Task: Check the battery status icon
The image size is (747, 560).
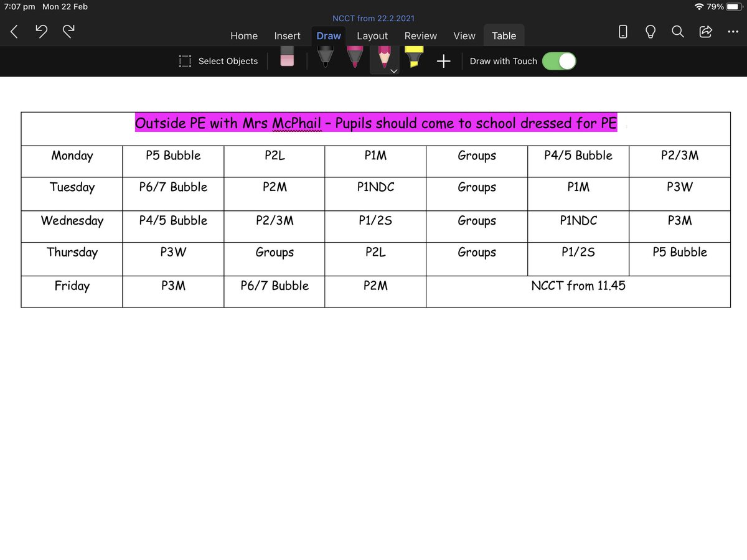Action: 735,7
